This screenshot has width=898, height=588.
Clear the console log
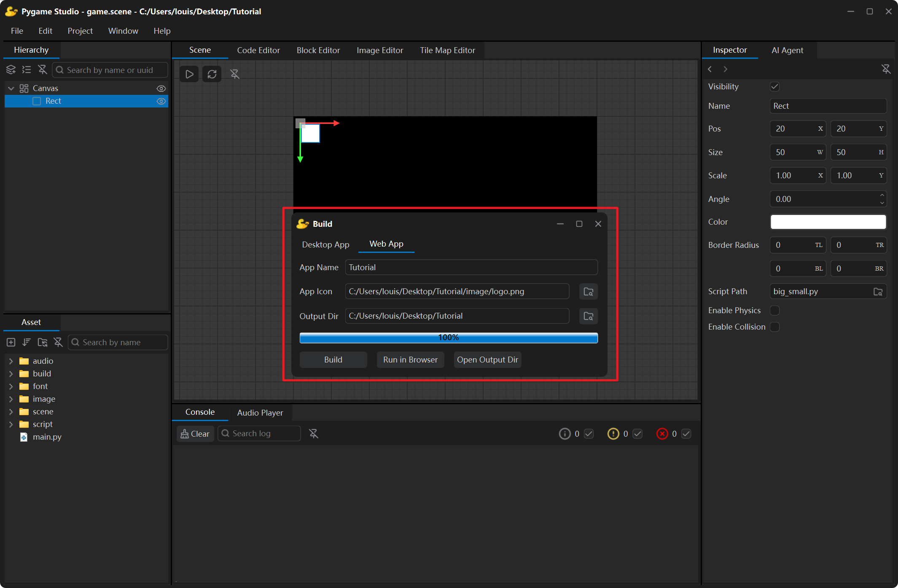[x=195, y=434]
